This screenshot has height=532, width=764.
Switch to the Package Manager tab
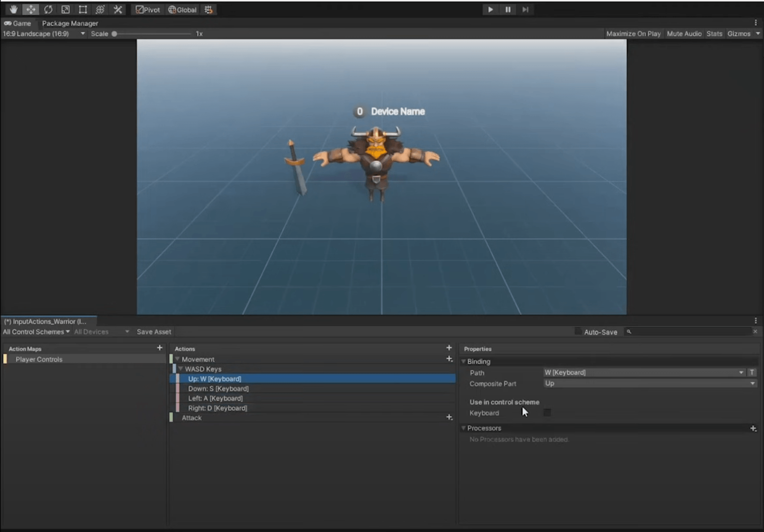[x=70, y=23]
